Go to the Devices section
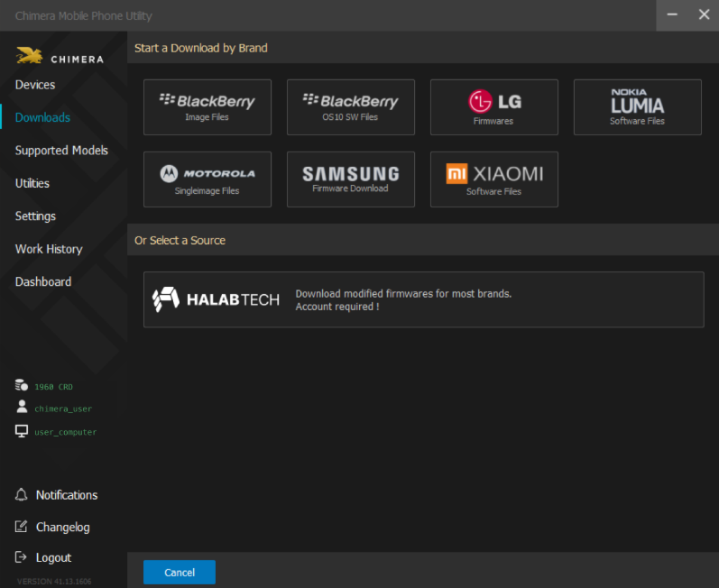This screenshot has height=588, width=719. click(x=35, y=85)
